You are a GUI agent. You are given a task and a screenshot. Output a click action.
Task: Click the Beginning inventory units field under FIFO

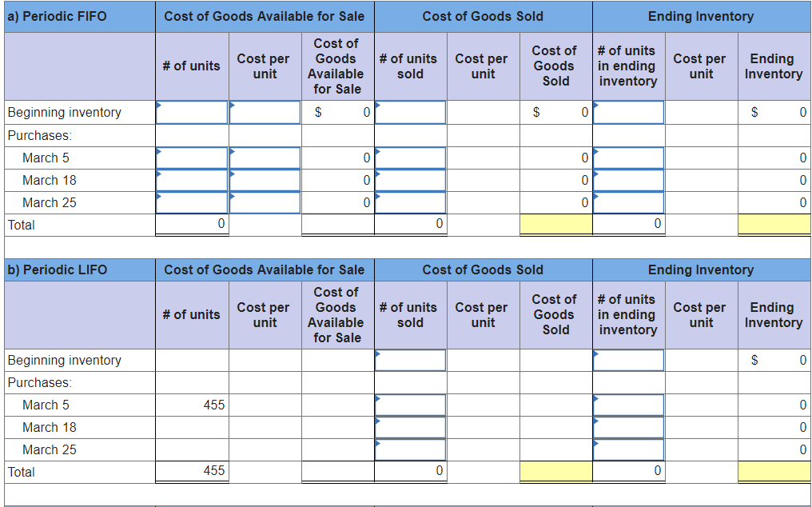tap(192, 112)
